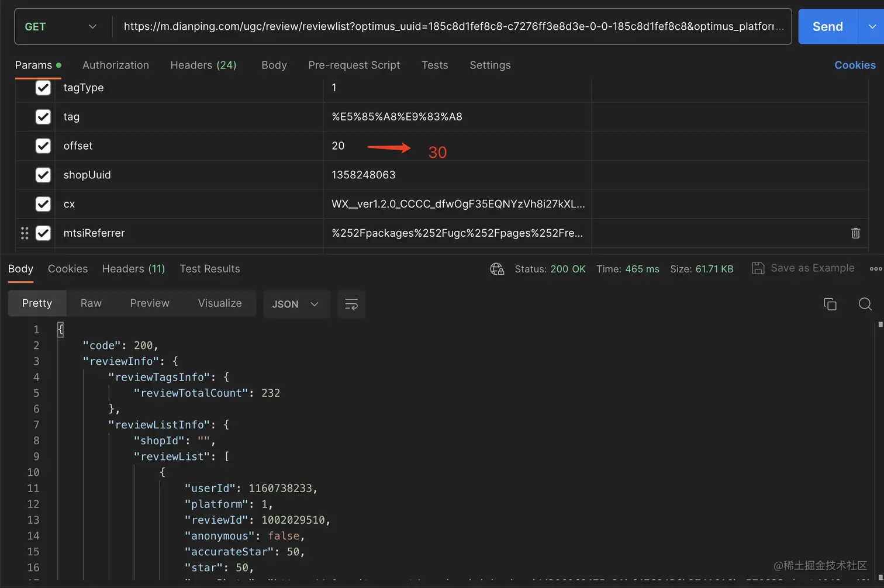
Task: Click the offset key name
Action: pos(78,146)
